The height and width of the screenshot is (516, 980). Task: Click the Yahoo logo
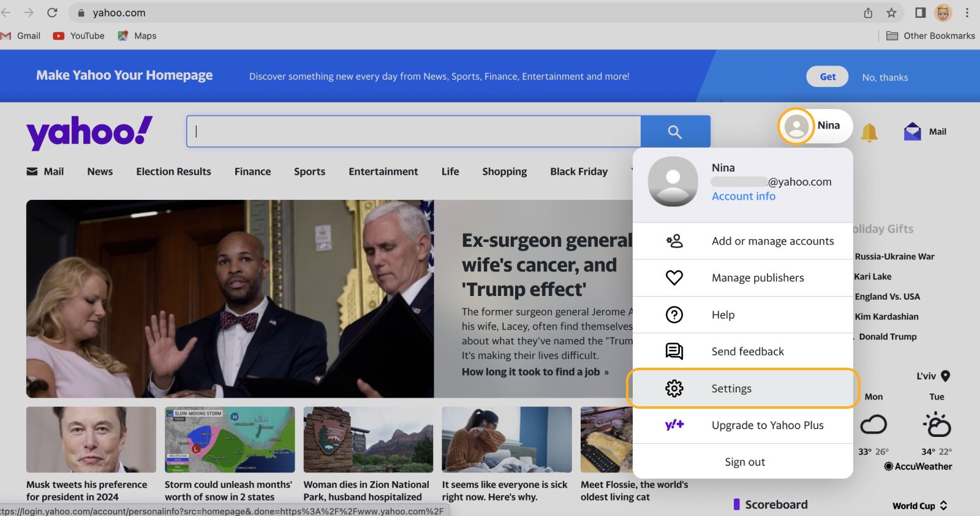tap(89, 132)
